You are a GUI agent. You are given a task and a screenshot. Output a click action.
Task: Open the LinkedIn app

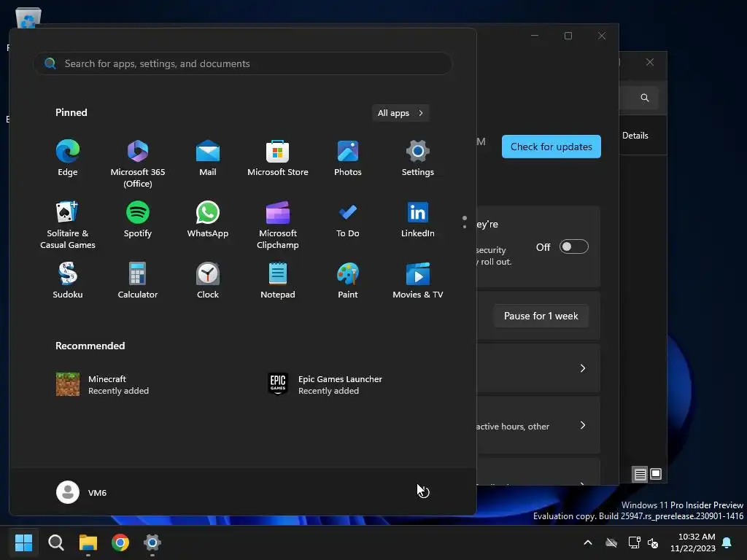[418, 219]
